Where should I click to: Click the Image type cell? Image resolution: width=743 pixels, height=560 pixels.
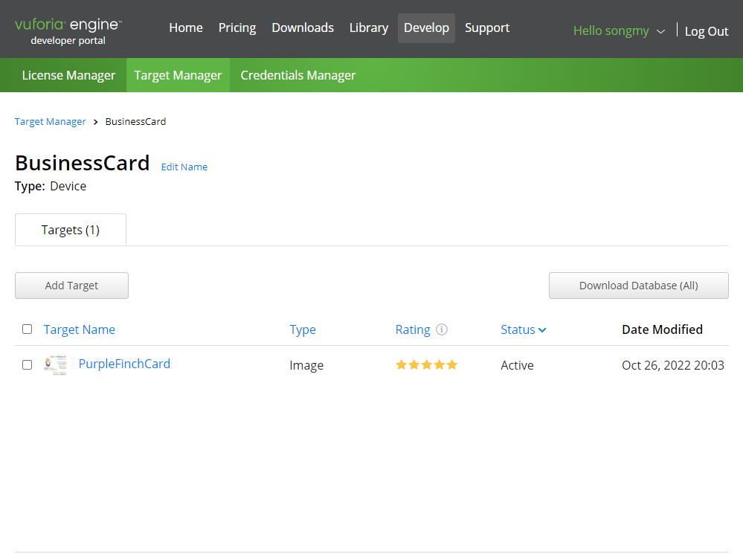(x=306, y=365)
